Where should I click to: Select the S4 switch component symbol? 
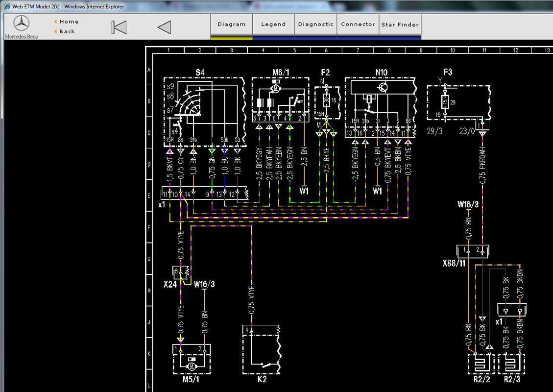(205, 112)
